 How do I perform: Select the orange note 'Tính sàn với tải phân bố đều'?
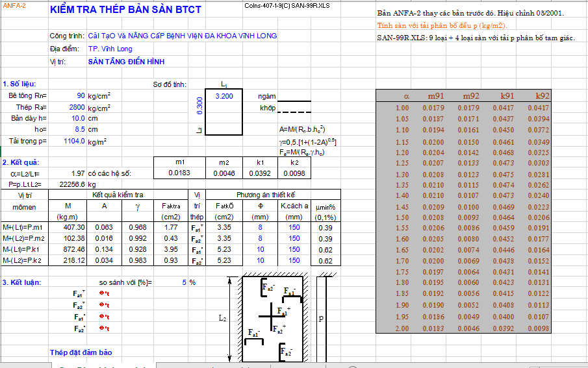click(x=442, y=26)
